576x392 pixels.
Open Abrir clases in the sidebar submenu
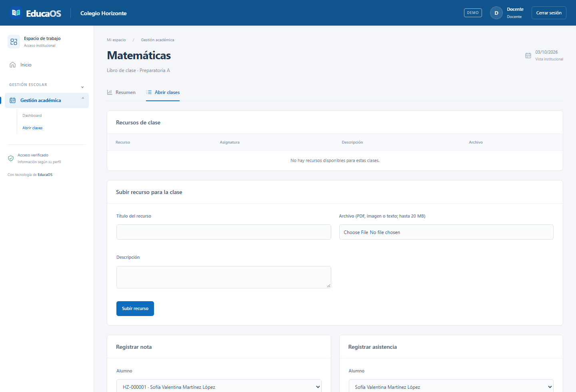(32, 128)
